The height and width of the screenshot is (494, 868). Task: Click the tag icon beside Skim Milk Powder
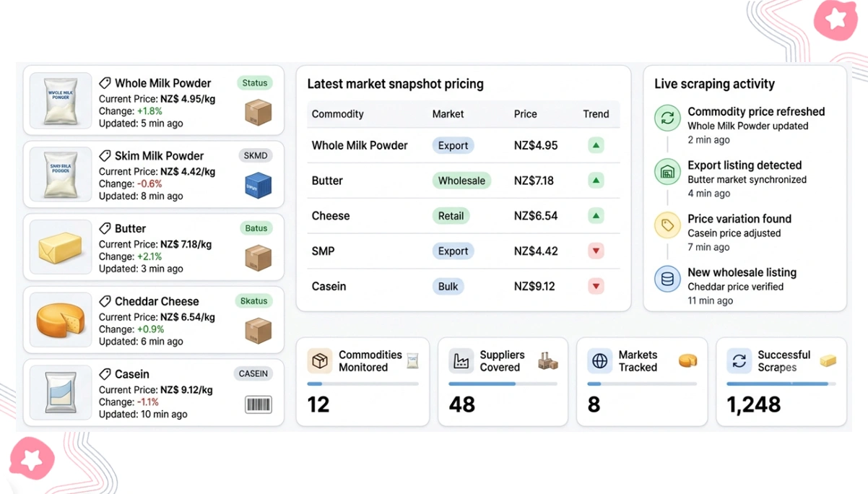click(x=105, y=156)
